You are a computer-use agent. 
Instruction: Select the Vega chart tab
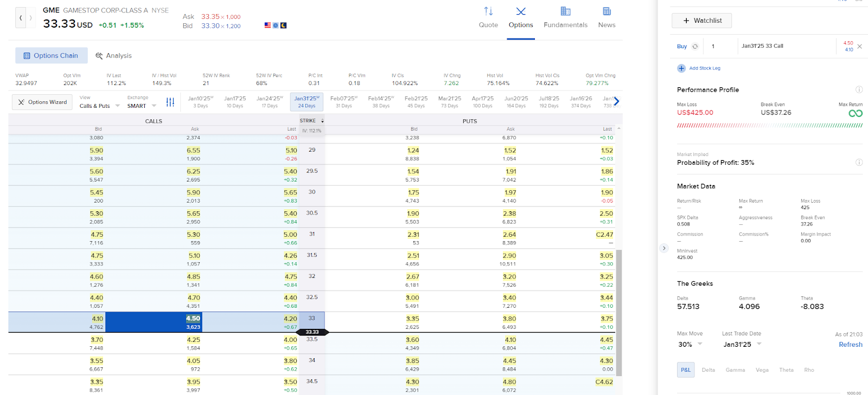[762, 370]
